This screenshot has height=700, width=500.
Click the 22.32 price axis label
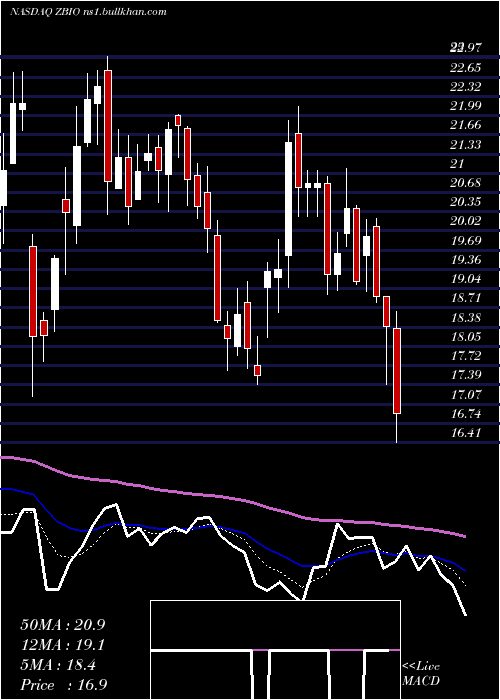pos(466,87)
